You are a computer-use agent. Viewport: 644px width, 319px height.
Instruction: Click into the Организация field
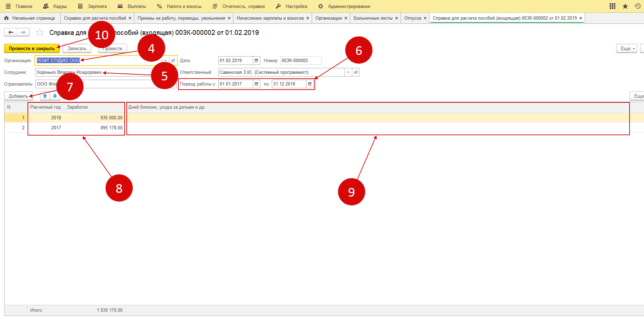99,61
